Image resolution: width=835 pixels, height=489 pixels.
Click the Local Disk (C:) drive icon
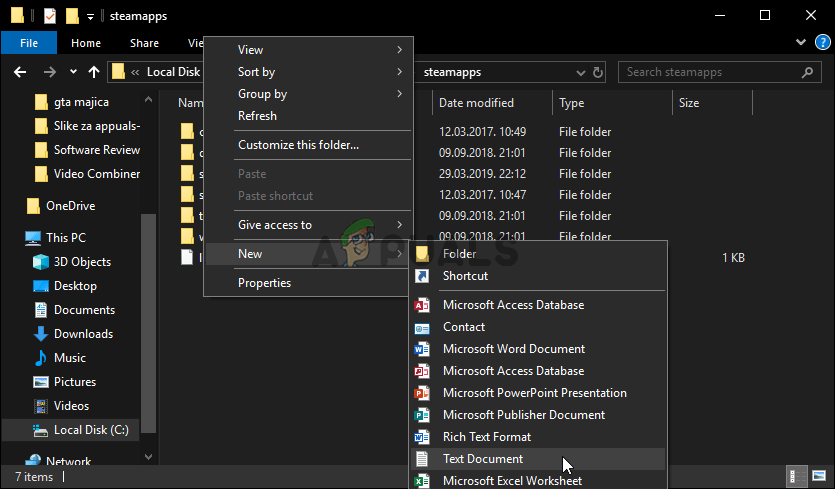pos(40,430)
